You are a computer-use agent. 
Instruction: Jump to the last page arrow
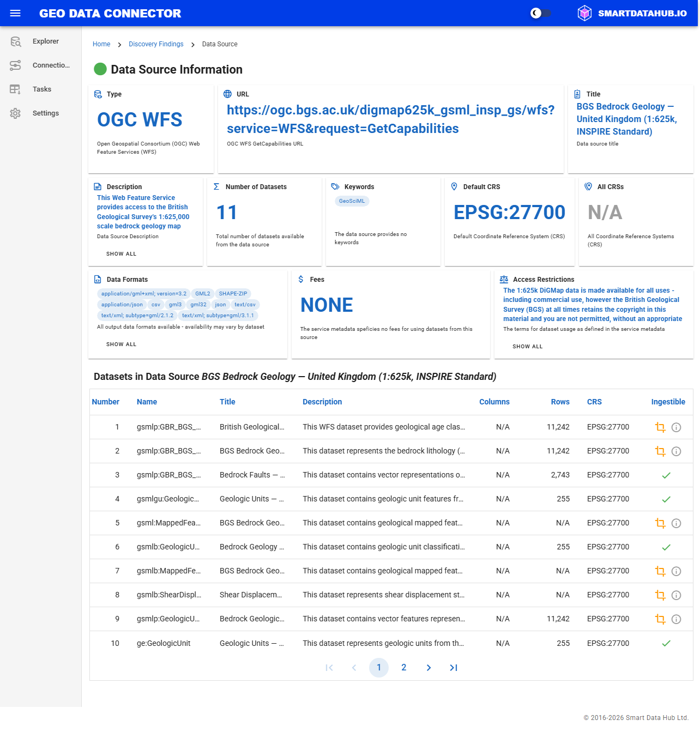(454, 668)
